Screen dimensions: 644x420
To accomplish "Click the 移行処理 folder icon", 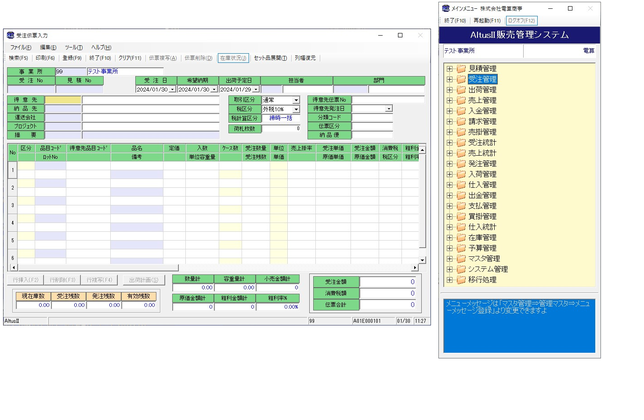I will pos(461,280).
